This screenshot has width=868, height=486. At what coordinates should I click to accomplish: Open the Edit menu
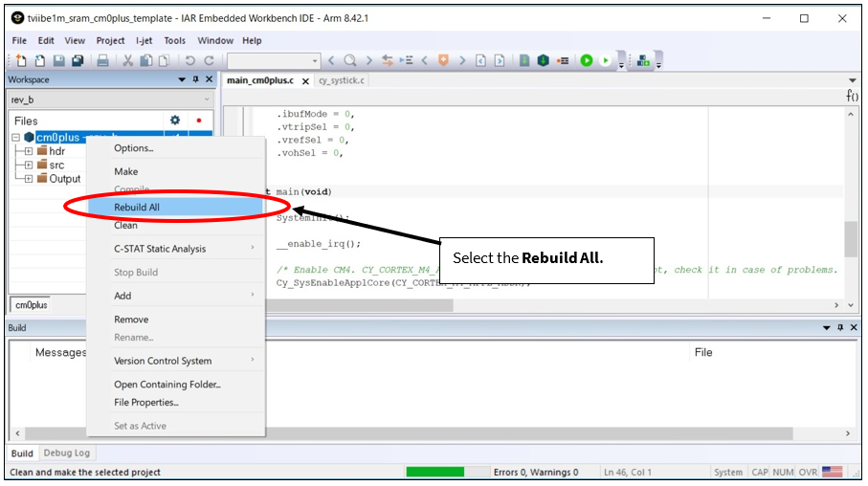point(46,40)
